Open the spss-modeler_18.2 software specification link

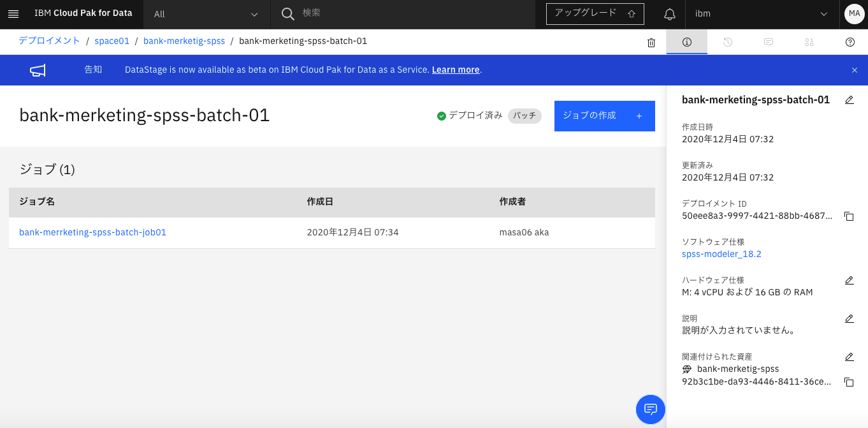point(721,253)
